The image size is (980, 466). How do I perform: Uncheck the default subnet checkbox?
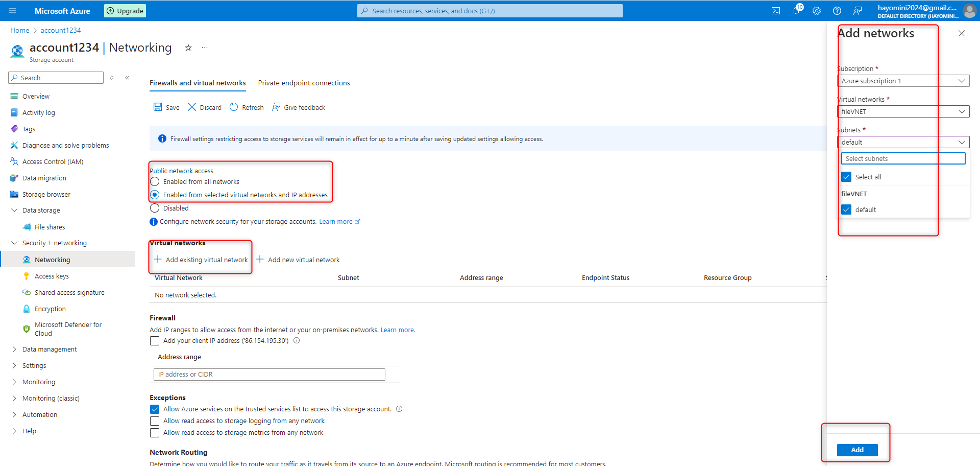[846, 209]
